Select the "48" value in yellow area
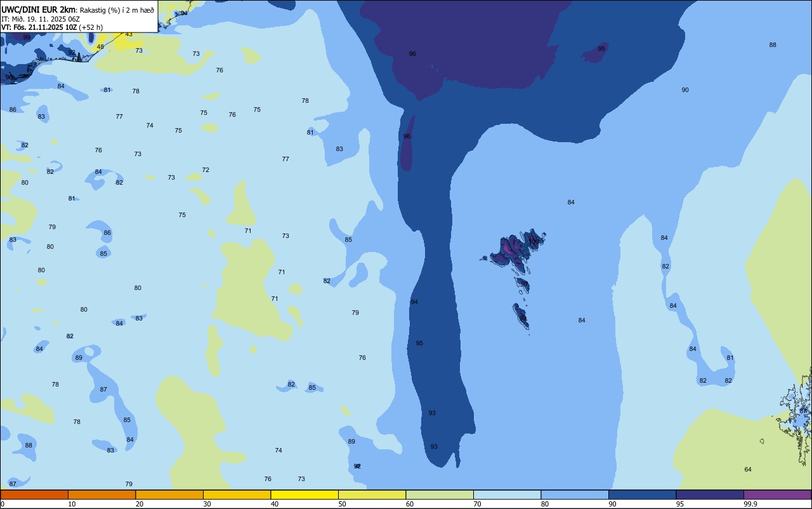The image size is (812, 509). click(100, 47)
